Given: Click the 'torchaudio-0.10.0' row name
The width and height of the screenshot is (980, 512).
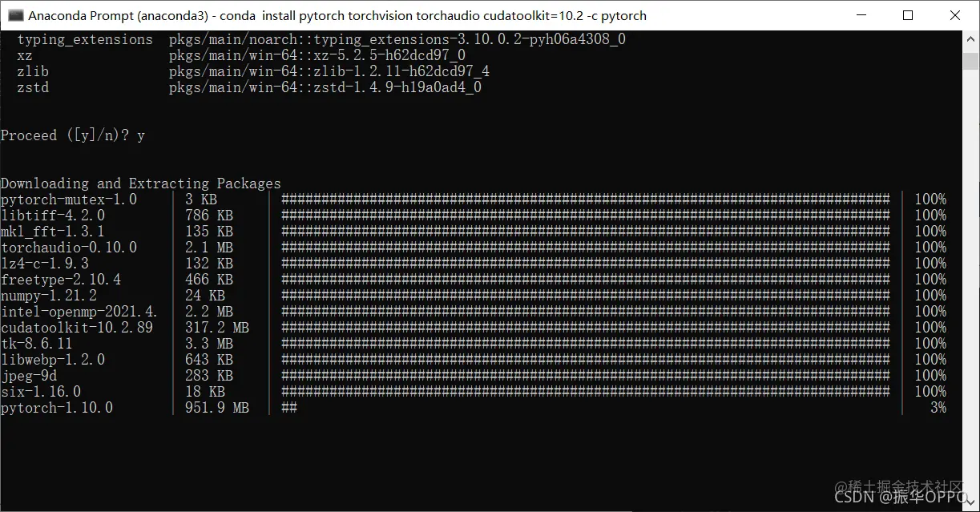Looking at the screenshot, I should click(69, 248).
